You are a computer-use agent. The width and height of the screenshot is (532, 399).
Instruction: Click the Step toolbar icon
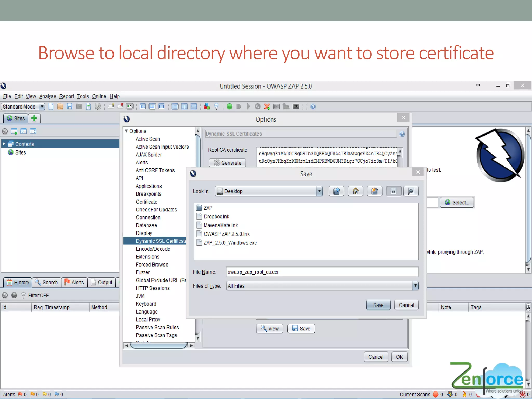point(239,107)
